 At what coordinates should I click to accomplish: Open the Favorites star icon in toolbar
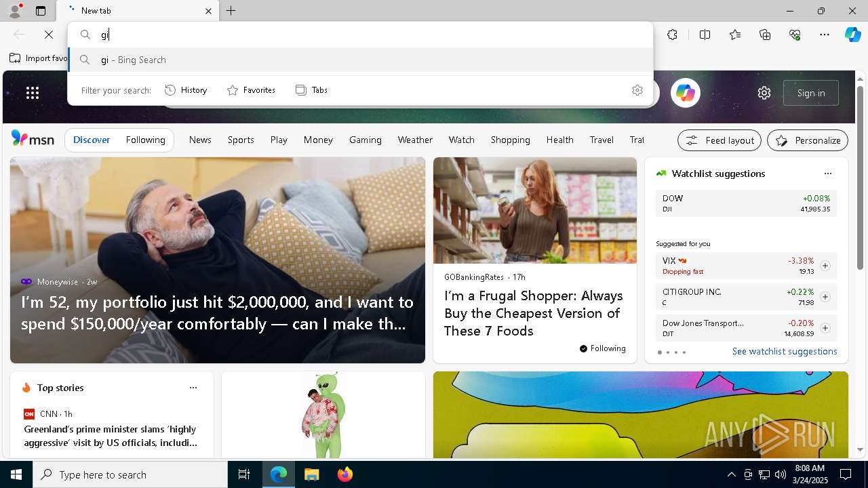(735, 35)
